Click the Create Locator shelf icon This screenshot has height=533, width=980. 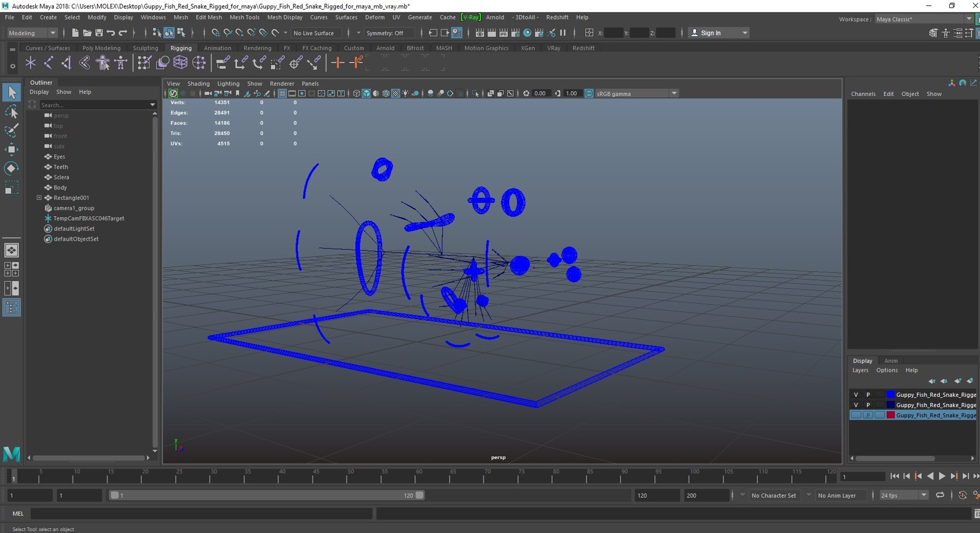(31, 63)
